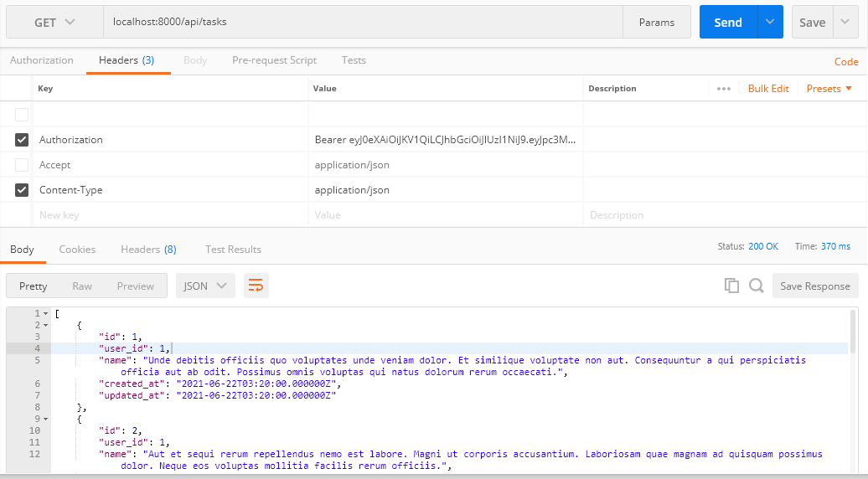
Task: Enable the Accept header checkbox
Action: point(22,165)
